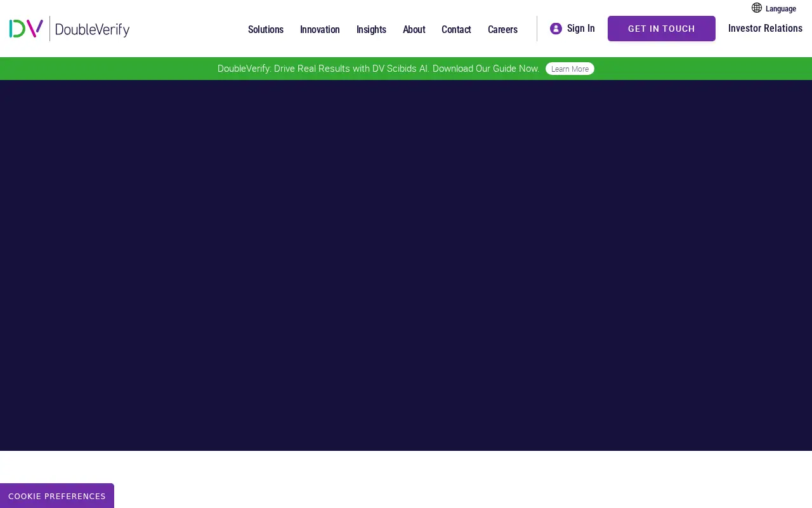Click the Learn More pill button
Viewport: 812px width, 508px height.
tap(570, 69)
